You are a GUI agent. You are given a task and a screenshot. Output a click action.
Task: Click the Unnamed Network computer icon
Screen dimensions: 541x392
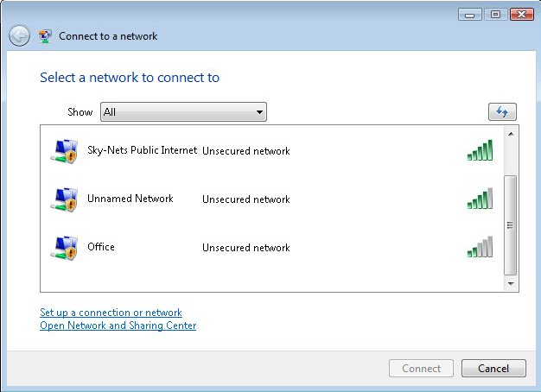64,199
